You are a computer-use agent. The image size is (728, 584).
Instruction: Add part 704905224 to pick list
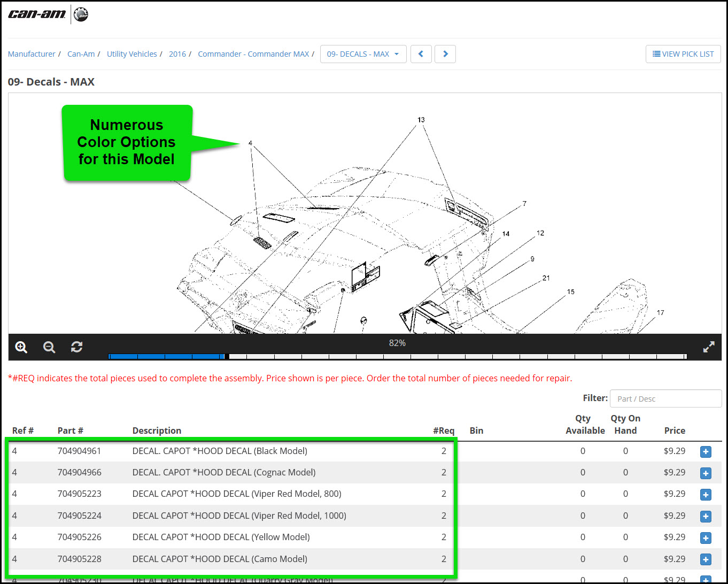706,517
